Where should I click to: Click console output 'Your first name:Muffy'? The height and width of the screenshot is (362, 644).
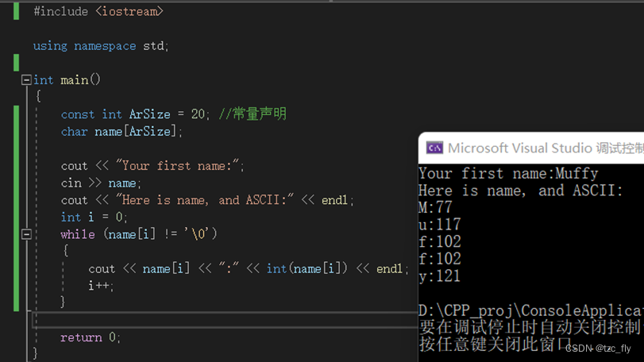(508, 173)
